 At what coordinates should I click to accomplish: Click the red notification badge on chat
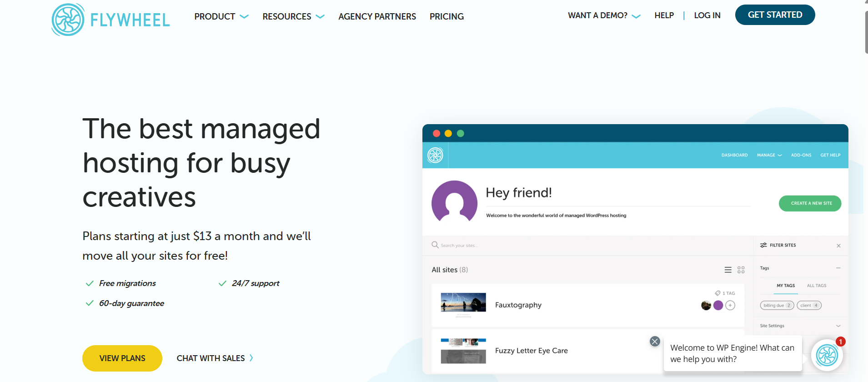point(841,342)
